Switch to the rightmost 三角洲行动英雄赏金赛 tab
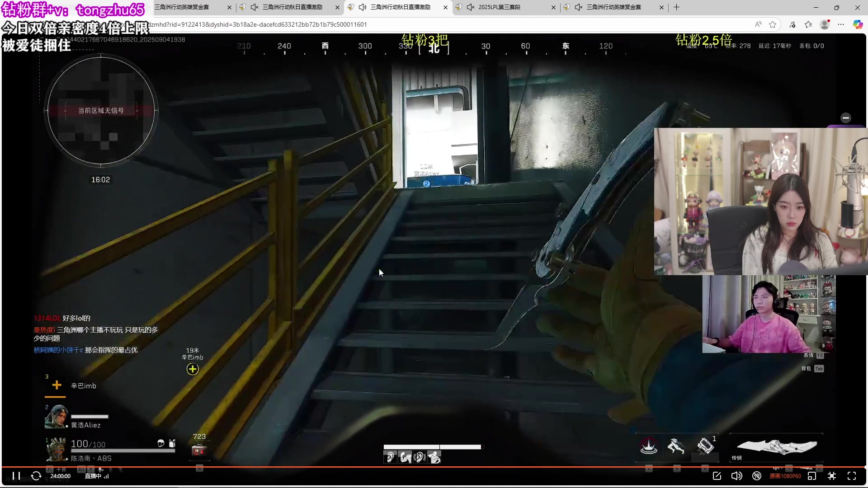The width and height of the screenshot is (868, 488). coord(614,7)
